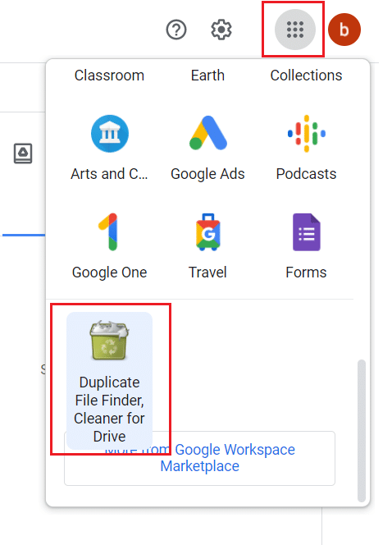Open the Settings gear icon
392x545 pixels.
click(x=221, y=30)
